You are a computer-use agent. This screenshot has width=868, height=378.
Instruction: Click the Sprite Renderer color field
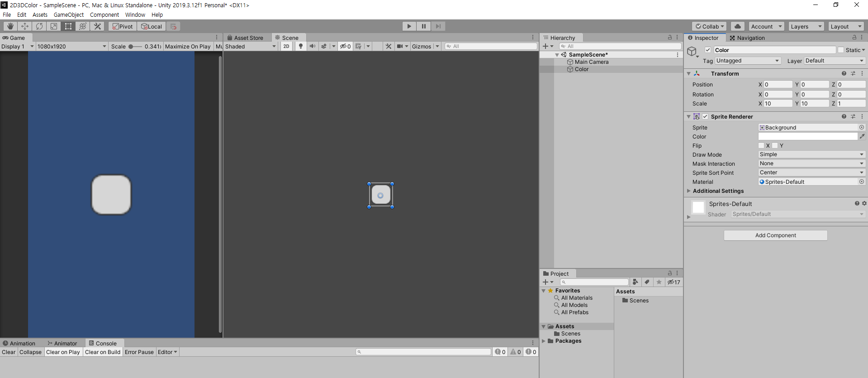(x=808, y=136)
